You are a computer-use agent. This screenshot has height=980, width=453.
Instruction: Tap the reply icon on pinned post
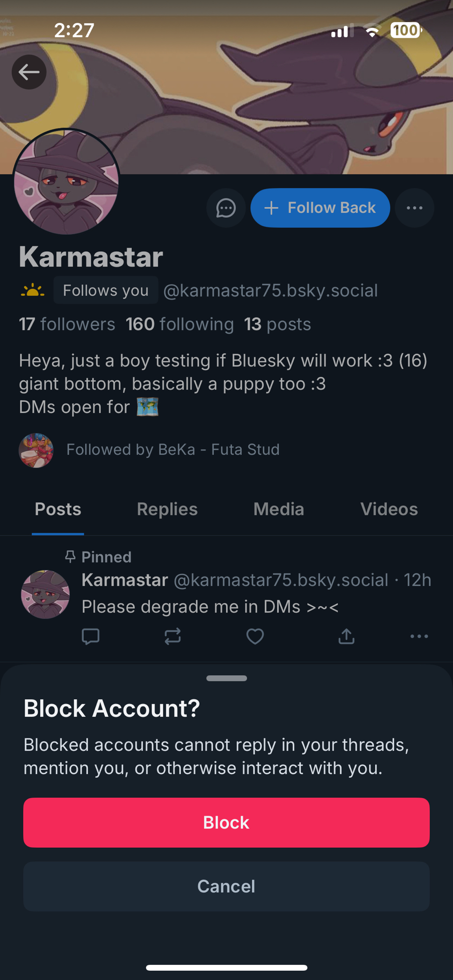pyautogui.click(x=90, y=636)
